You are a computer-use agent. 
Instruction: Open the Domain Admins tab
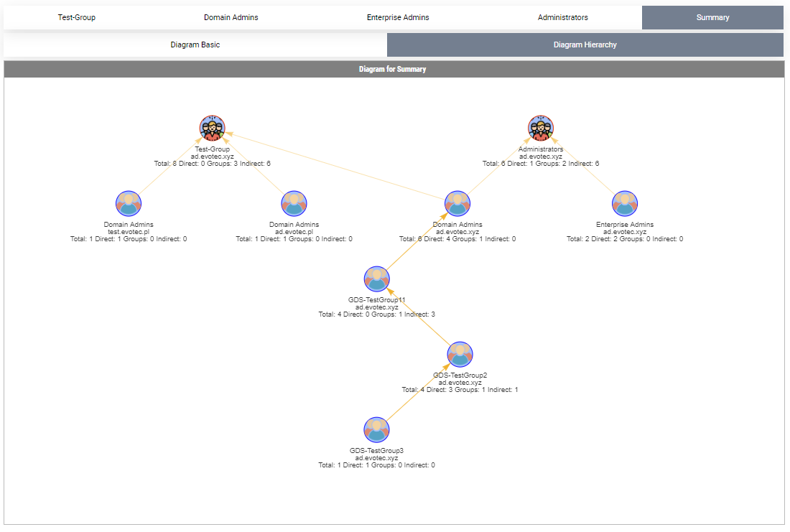(231, 17)
